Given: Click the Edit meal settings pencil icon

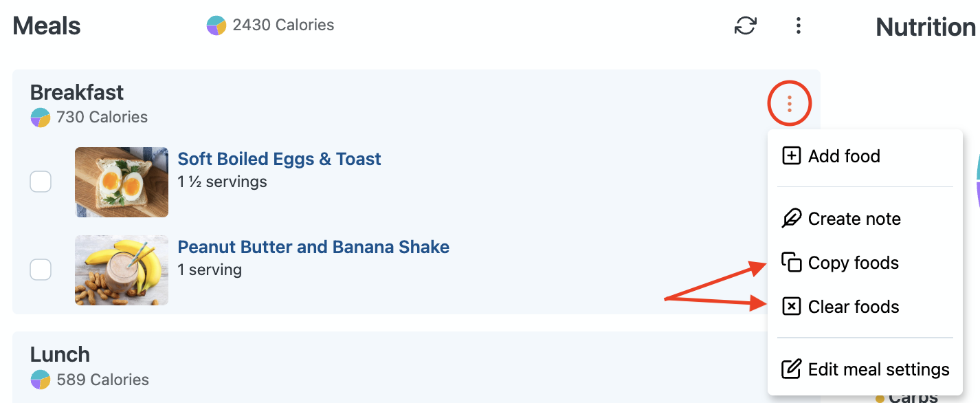Looking at the screenshot, I should tap(792, 369).
